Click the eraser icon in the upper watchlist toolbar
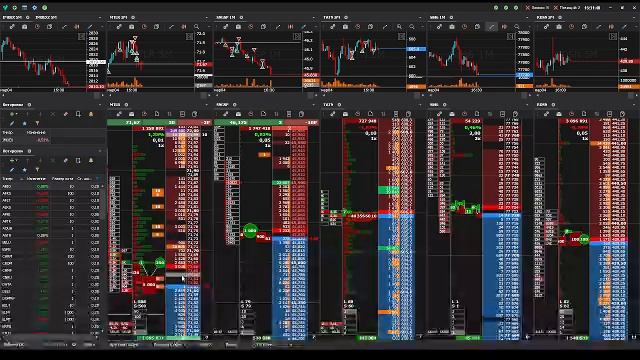The image size is (640, 360). tap(66, 114)
